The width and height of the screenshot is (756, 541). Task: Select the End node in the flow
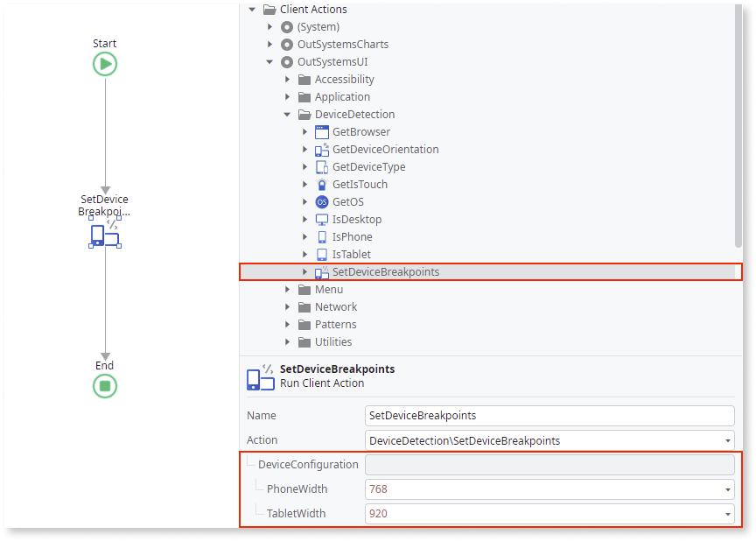point(104,385)
